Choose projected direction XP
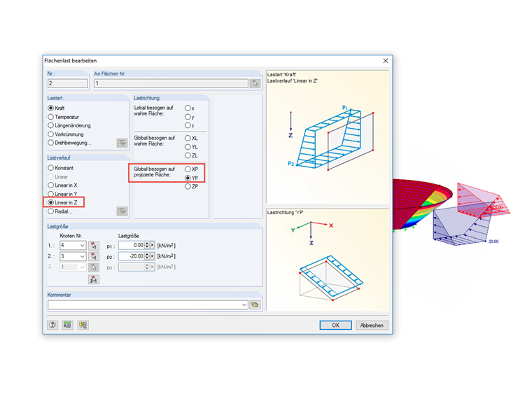532x399 pixels. click(188, 169)
